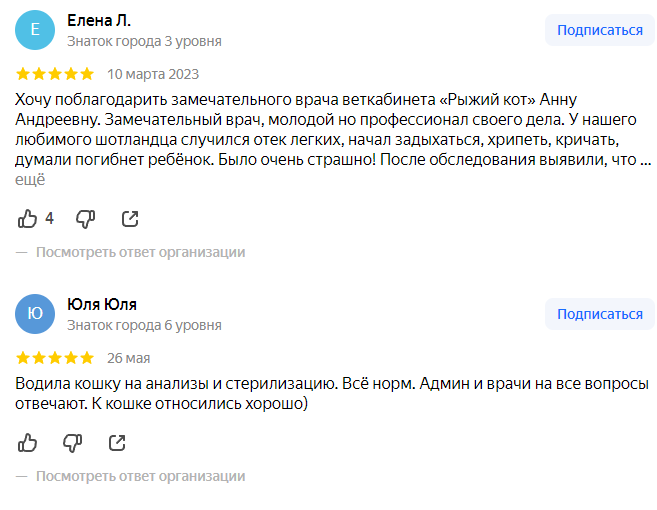Dislike Юля Юля's review with thumbs down
Screen dimensions: 657x510
pyautogui.click(x=72, y=442)
